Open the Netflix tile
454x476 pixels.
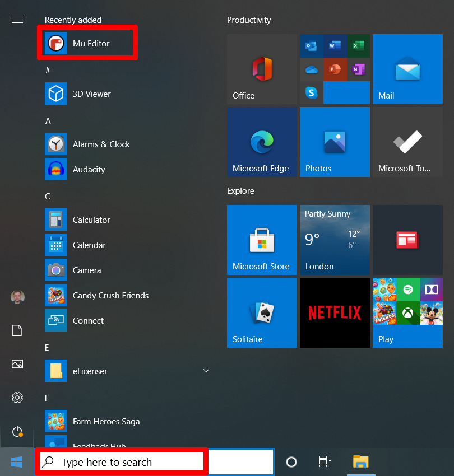pos(335,312)
